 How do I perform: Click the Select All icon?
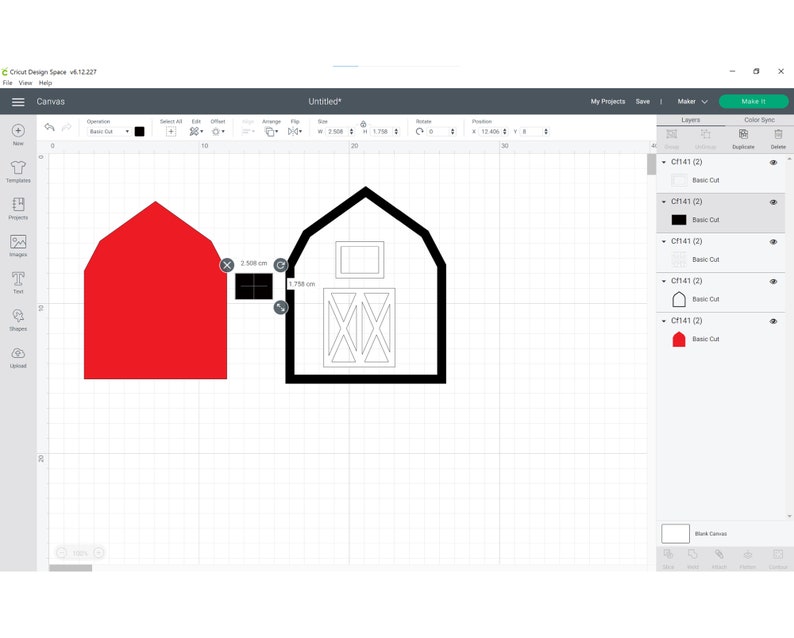tap(171, 132)
